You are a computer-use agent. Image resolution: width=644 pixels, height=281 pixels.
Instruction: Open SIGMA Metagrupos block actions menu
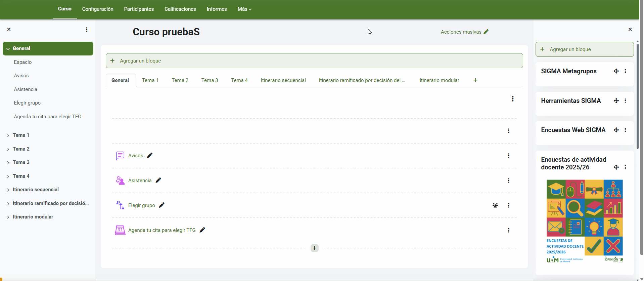point(625,71)
